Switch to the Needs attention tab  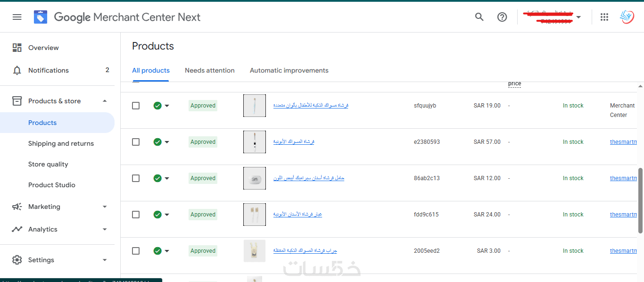point(209,70)
